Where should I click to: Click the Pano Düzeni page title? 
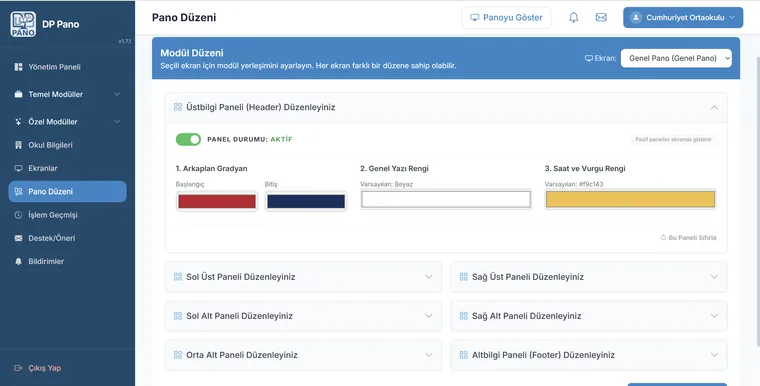tap(184, 17)
